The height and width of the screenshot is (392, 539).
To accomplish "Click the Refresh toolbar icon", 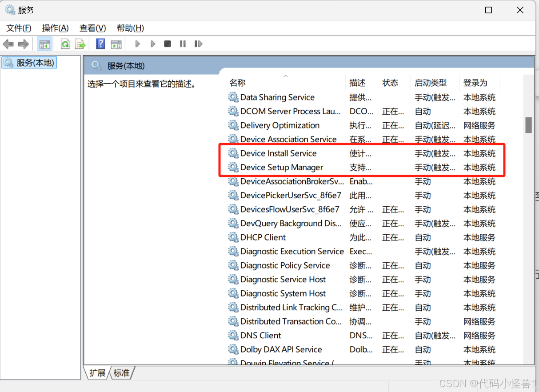I will coord(65,44).
